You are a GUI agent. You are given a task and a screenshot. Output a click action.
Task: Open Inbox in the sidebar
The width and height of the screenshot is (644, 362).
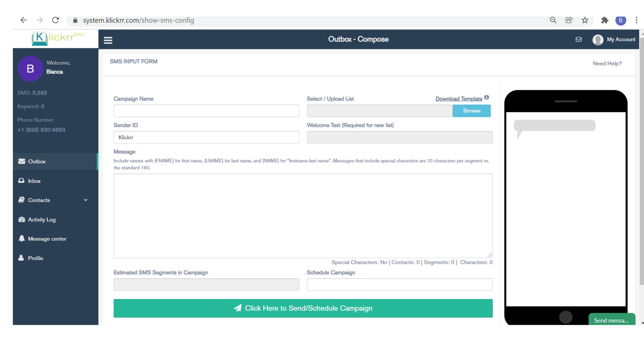tap(34, 181)
